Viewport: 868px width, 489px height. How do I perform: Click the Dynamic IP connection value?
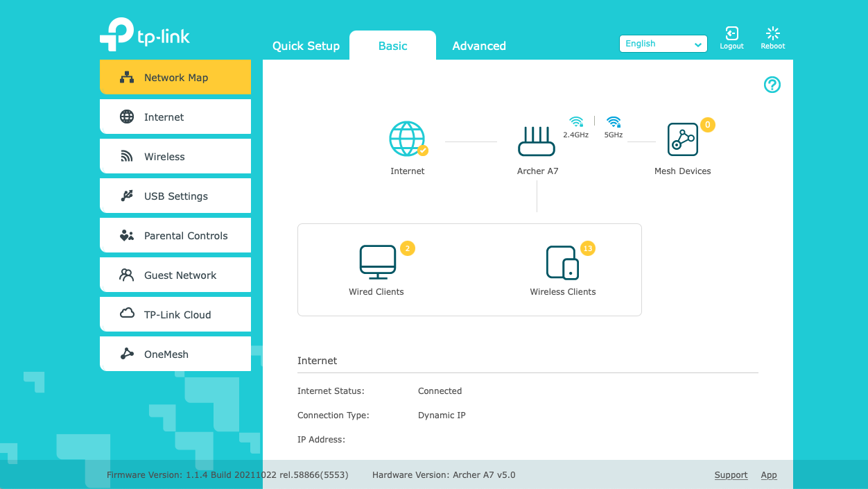(x=442, y=415)
